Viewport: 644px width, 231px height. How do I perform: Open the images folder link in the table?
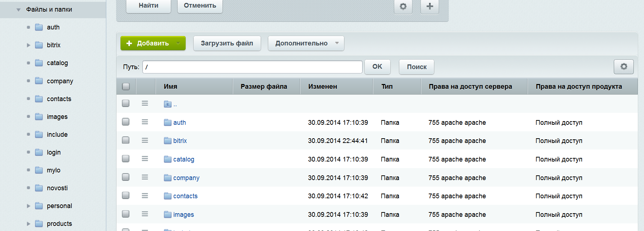click(183, 215)
